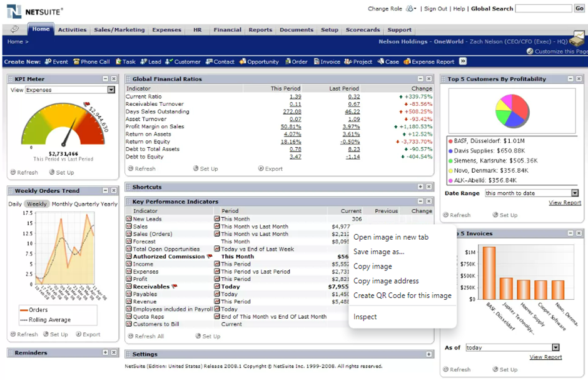The height and width of the screenshot is (380, 588).
Task: Choose Open image in new tab
Action: point(391,237)
